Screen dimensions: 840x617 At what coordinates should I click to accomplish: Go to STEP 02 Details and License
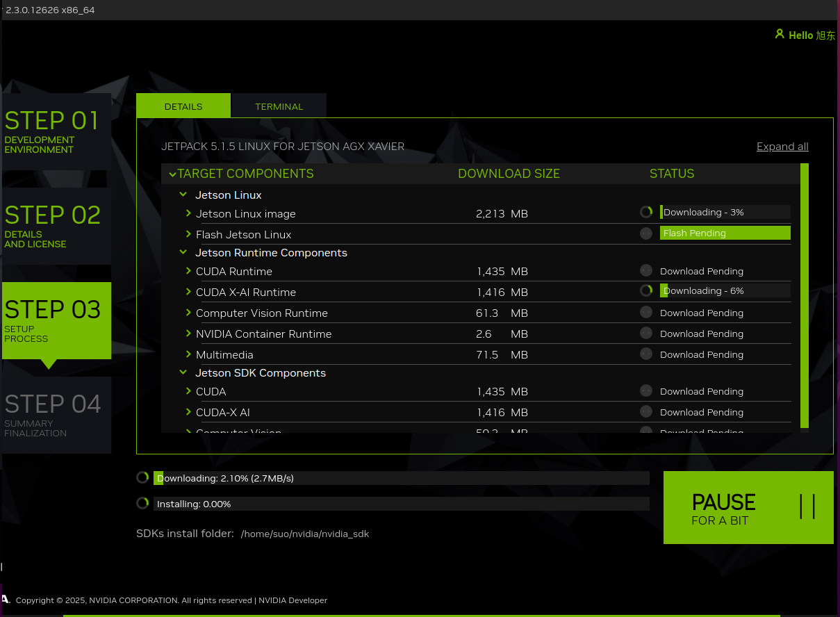coord(56,226)
